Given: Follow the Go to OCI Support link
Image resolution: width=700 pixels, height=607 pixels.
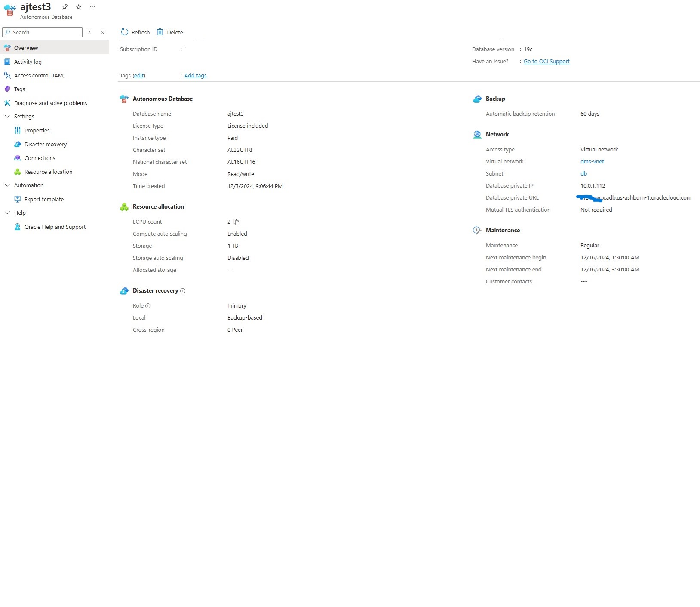Looking at the screenshot, I should click(x=546, y=62).
